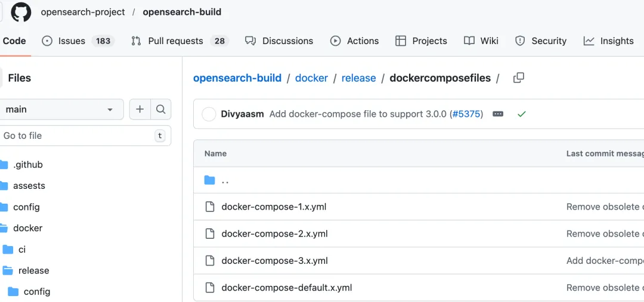
Task: Click the green commit status checkmark
Action: click(522, 114)
